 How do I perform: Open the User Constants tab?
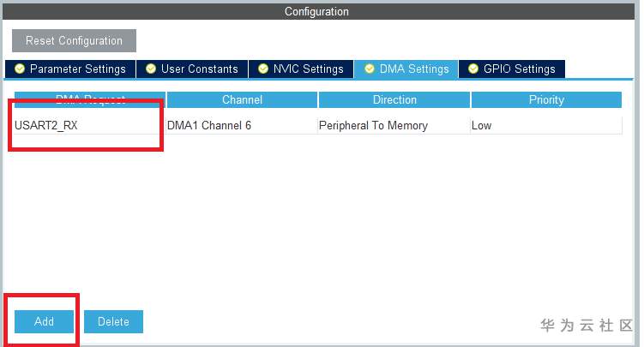tap(199, 69)
